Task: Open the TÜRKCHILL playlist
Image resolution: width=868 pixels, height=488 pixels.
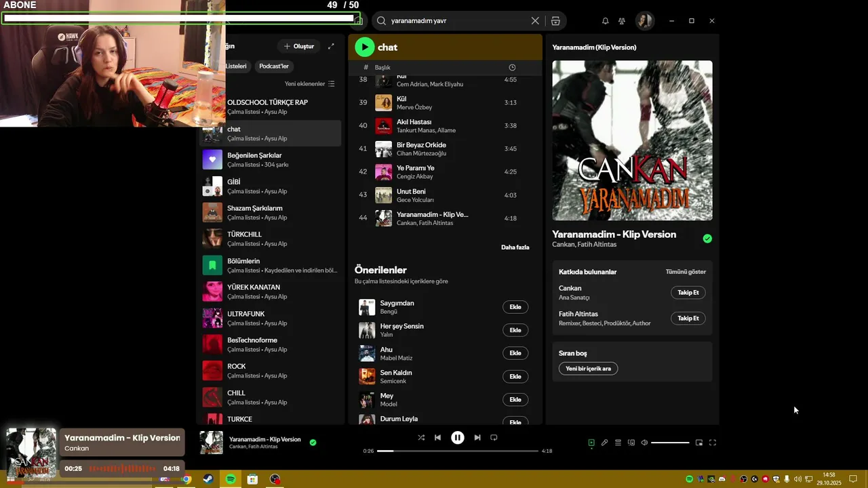Action: (271, 239)
